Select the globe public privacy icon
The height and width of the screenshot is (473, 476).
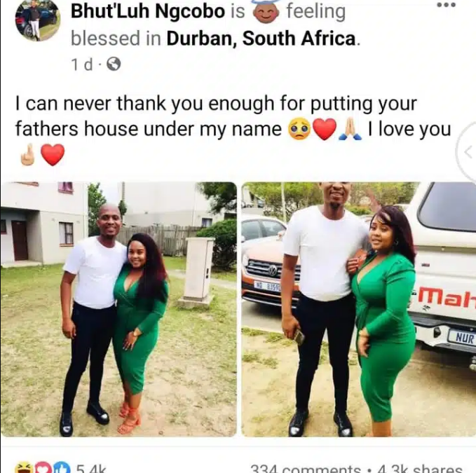[114, 64]
